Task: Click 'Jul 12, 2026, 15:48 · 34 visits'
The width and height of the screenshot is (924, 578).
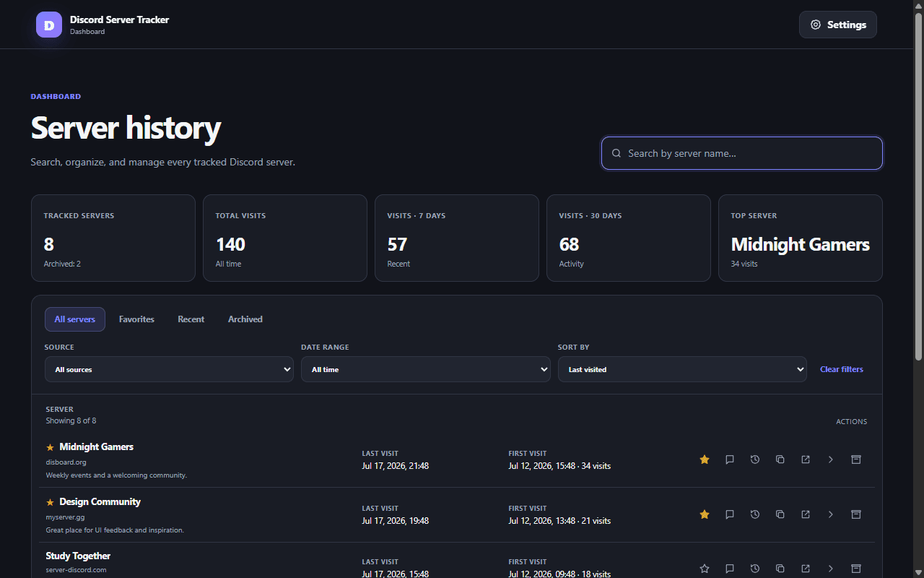Action: (x=559, y=466)
